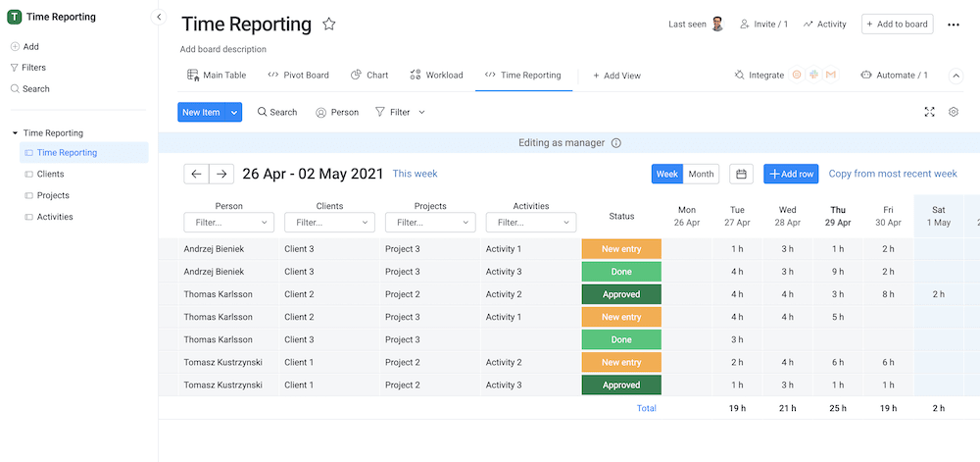Open the Projects column filter dropdown
The height and width of the screenshot is (462, 980).
(x=430, y=222)
